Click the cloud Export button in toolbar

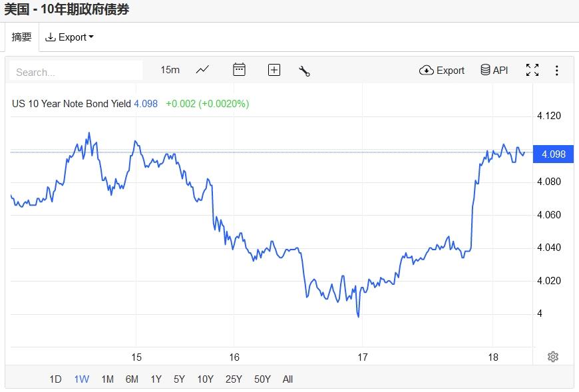click(x=442, y=70)
